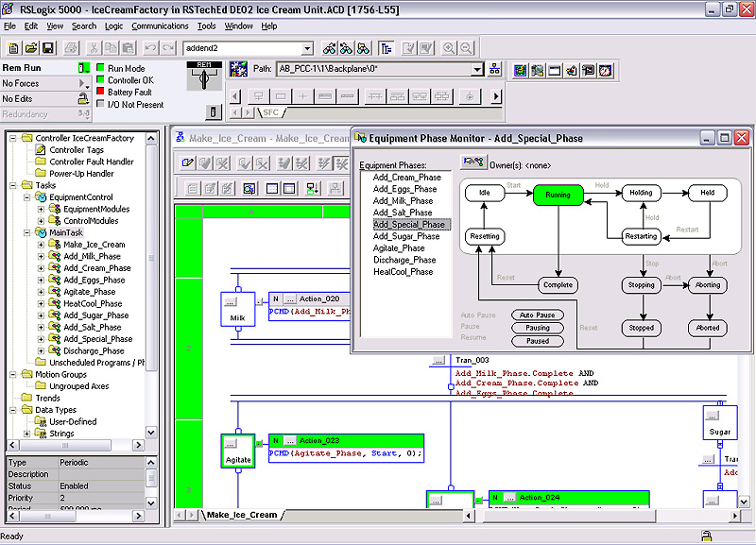756x545 pixels.
Task: Expand the Strings data type node
Action: point(27,434)
